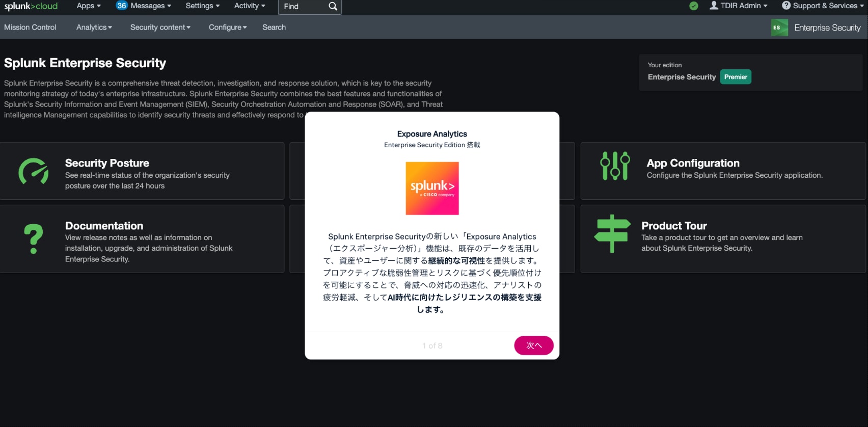Expand the Settings menu
Viewport: 868px width, 427px height.
[x=203, y=6]
